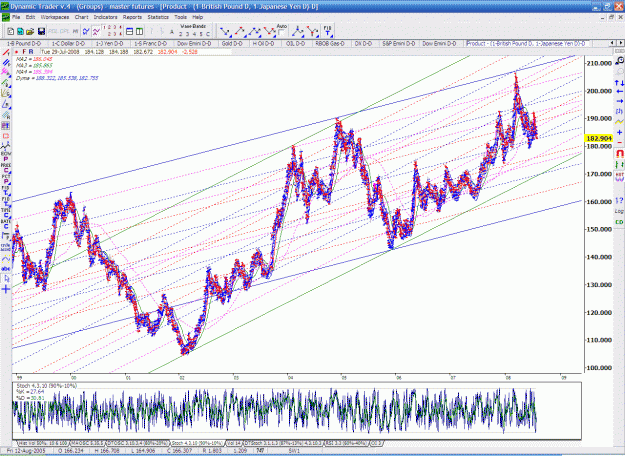
Task: Select the first down-swing pattern tool
Action: click(226, 31)
